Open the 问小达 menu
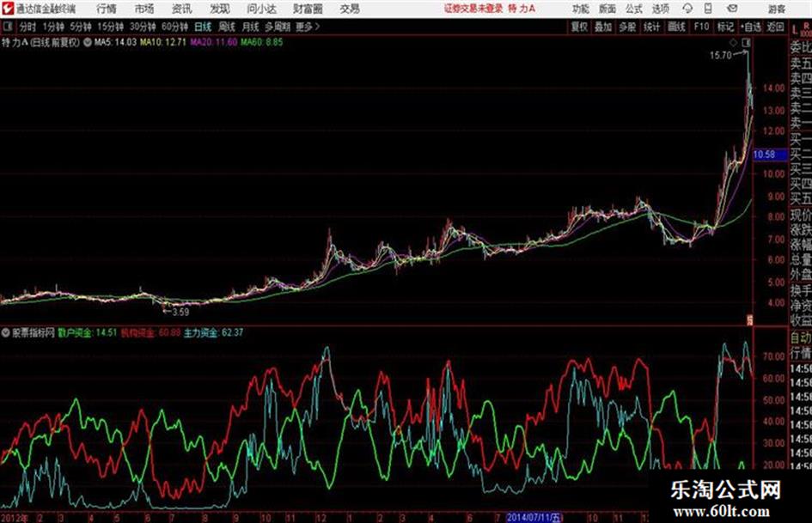 pos(261,9)
